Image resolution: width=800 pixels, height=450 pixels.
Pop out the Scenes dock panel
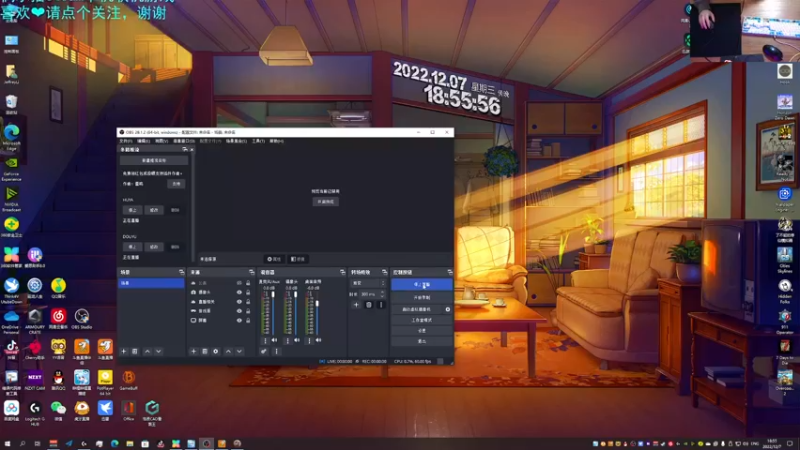pyautogui.click(x=181, y=272)
